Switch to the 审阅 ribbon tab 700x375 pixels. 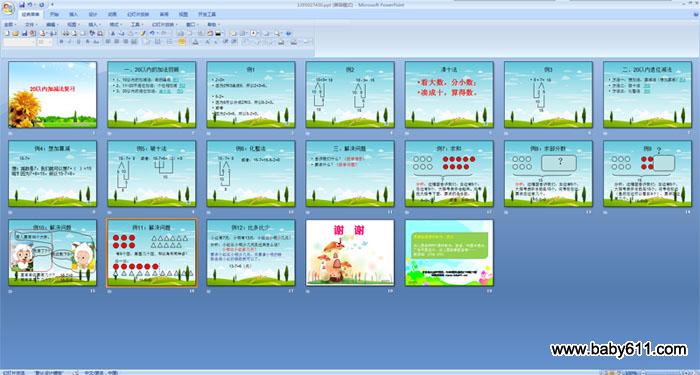(x=164, y=14)
